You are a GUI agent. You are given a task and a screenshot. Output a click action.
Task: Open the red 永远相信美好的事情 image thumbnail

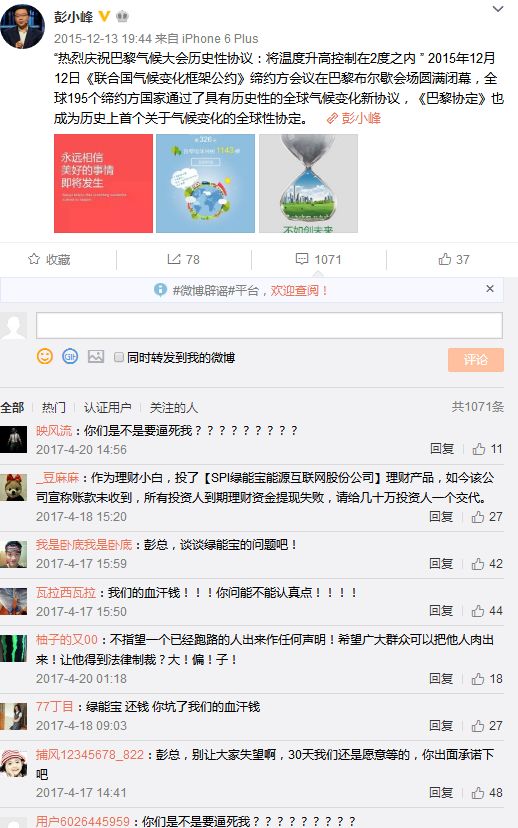103,183
